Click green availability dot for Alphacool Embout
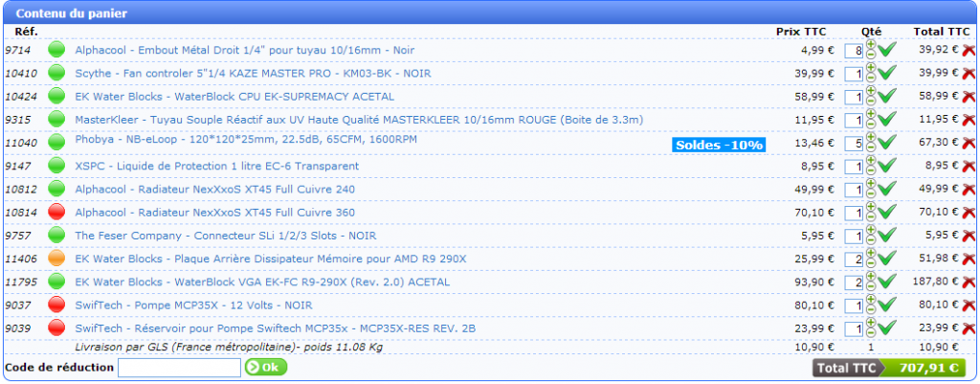This screenshot has width=980, height=384. [x=56, y=50]
